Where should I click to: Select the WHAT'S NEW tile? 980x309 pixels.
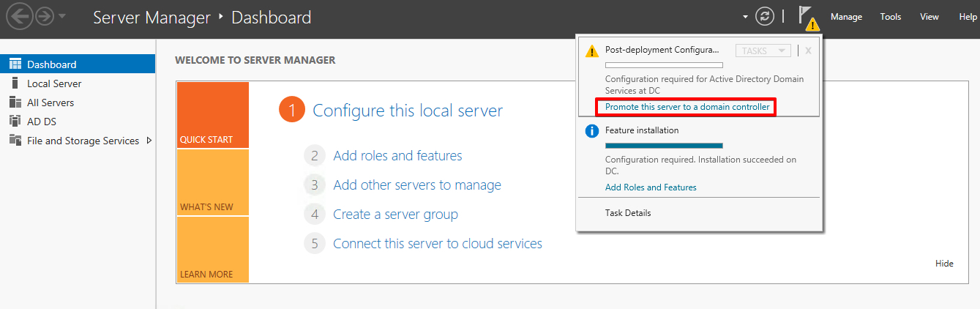click(x=212, y=182)
